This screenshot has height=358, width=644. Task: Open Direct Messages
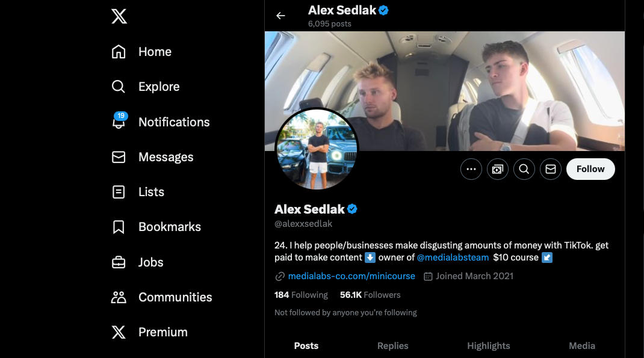pyautogui.click(x=166, y=157)
